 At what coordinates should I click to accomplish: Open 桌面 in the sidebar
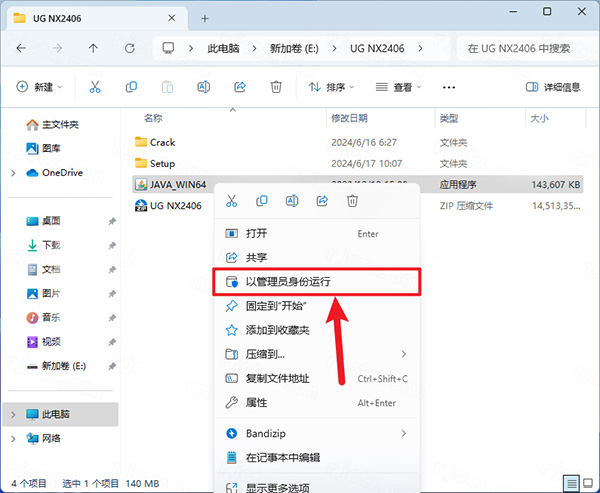pos(43,221)
